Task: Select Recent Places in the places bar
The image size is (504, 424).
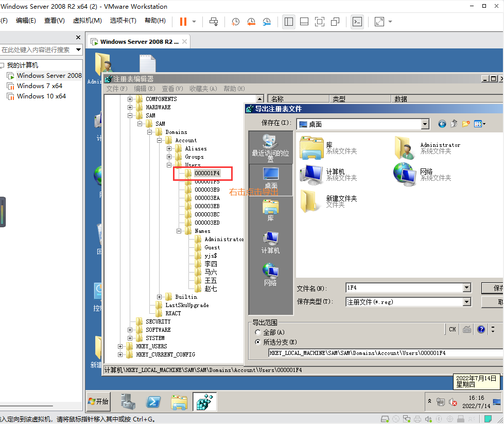Action: pyautogui.click(x=270, y=148)
